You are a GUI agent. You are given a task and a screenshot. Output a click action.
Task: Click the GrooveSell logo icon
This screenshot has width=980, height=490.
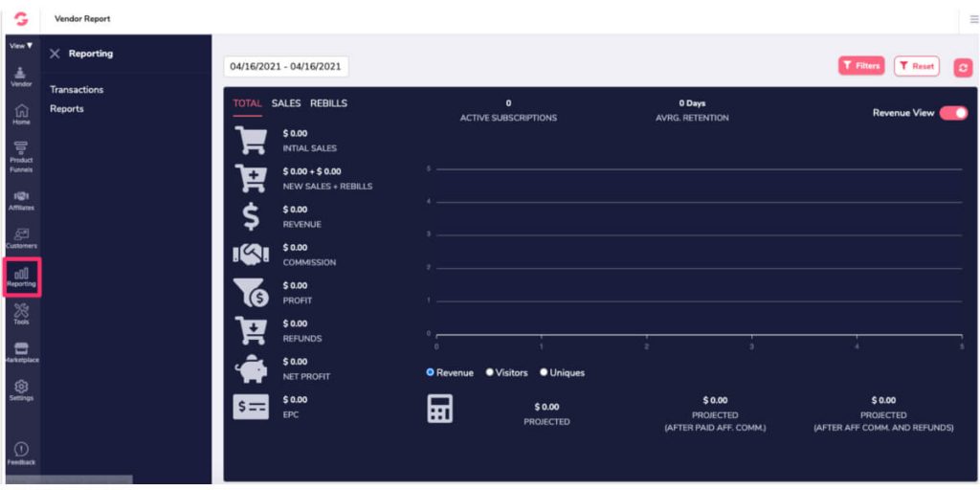[x=21, y=19]
